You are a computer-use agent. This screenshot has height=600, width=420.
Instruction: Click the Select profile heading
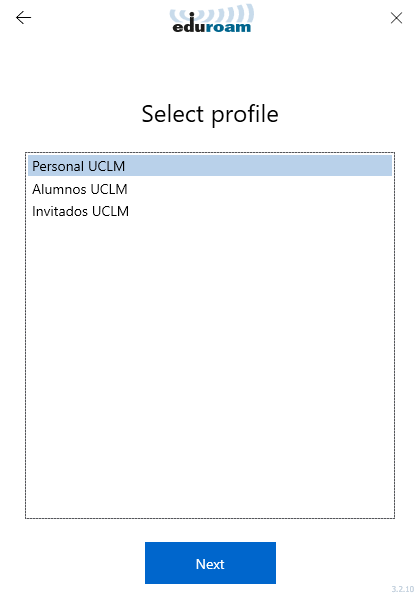pos(210,114)
